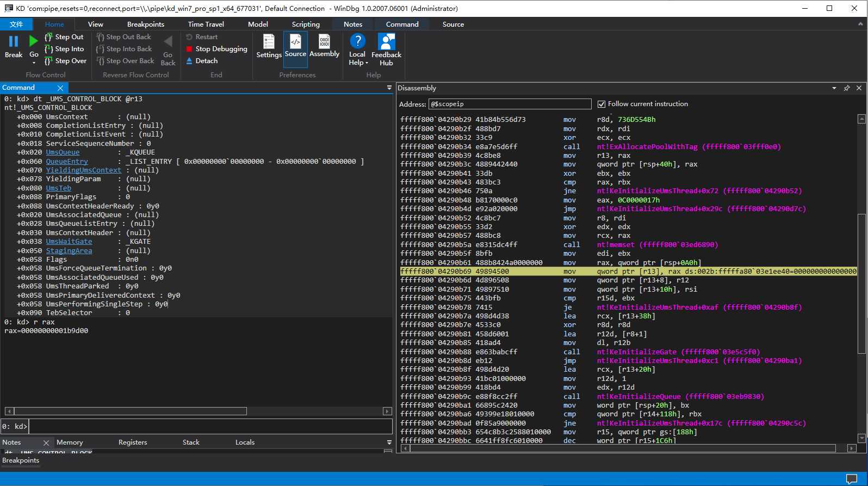The image size is (868, 486).
Task: Open the Breakpoints bottom tab
Action: point(21,460)
